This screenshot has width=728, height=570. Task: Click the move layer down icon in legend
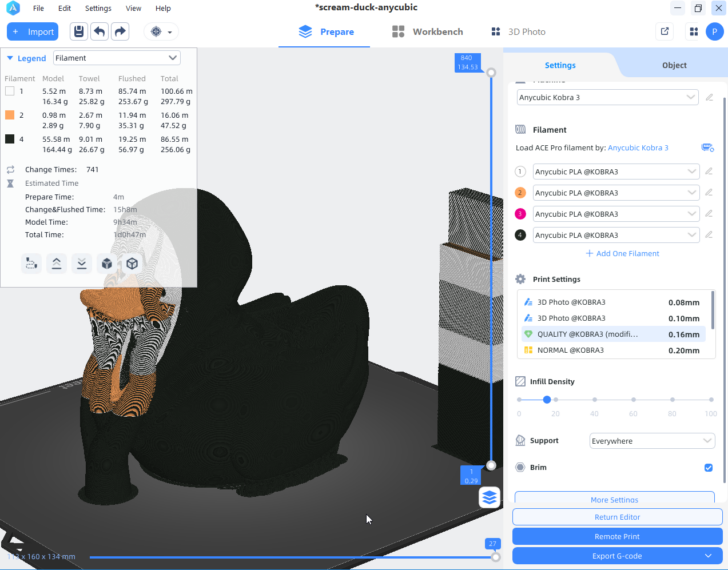point(81,263)
